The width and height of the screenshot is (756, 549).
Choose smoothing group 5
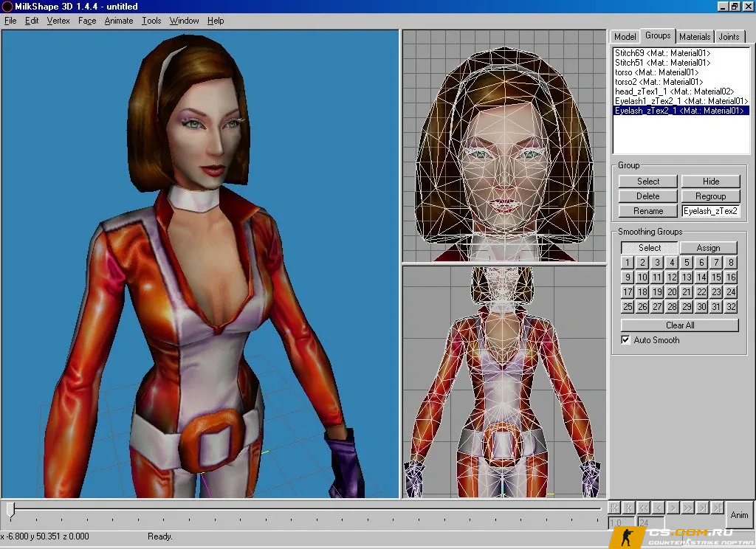click(x=687, y=263)
